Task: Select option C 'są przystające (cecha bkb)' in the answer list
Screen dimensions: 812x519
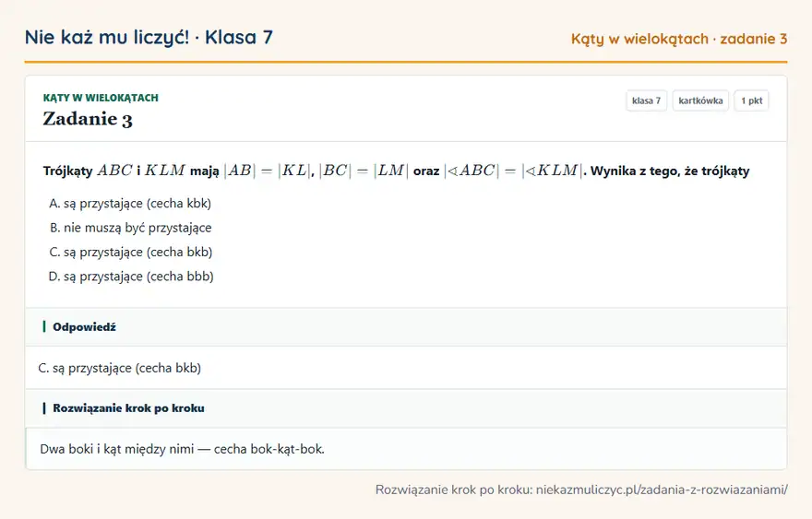Action: tap(130, 252)
